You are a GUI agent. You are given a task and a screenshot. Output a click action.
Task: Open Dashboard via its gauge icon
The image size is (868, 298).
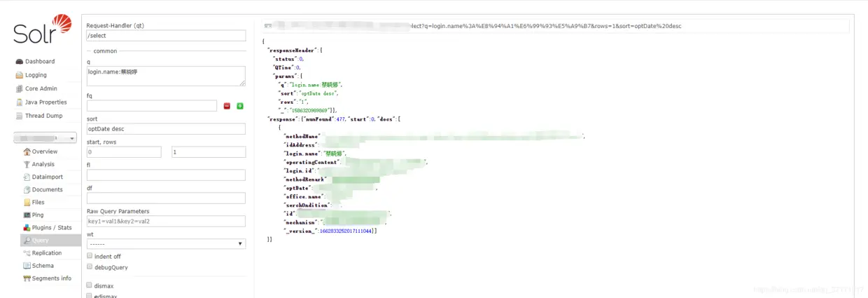tap(20, 62)
